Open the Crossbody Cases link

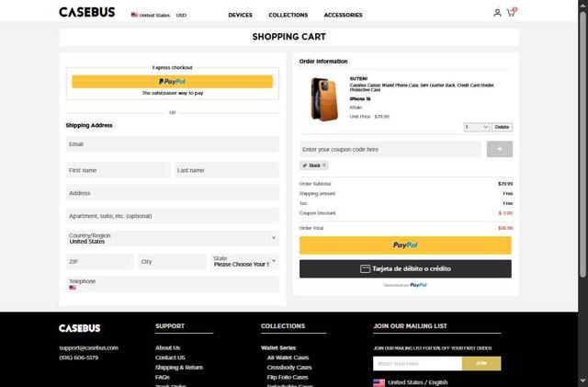click(289, 367)
